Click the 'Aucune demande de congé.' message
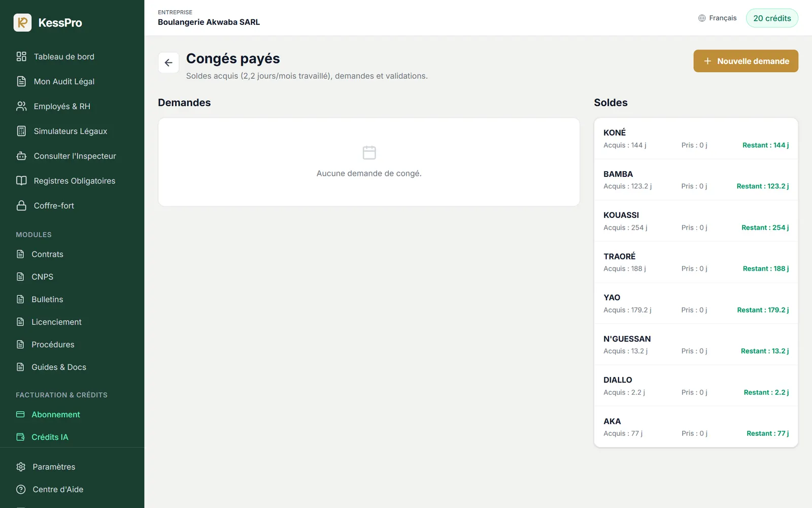 click(x=369, y=173)
